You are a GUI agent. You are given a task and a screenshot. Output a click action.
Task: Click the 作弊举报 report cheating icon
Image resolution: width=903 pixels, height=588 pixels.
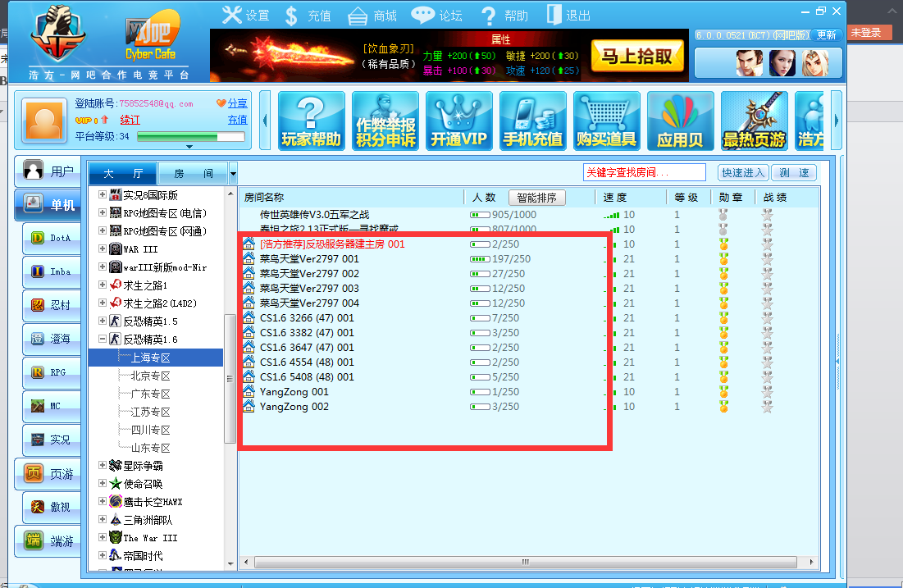(x=385, y=121)
